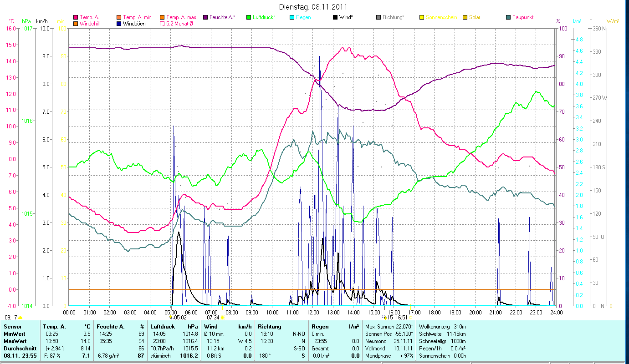The image size is (629, 364).
Task: Click the current temperature value 7.1
Action: [86, 356]
